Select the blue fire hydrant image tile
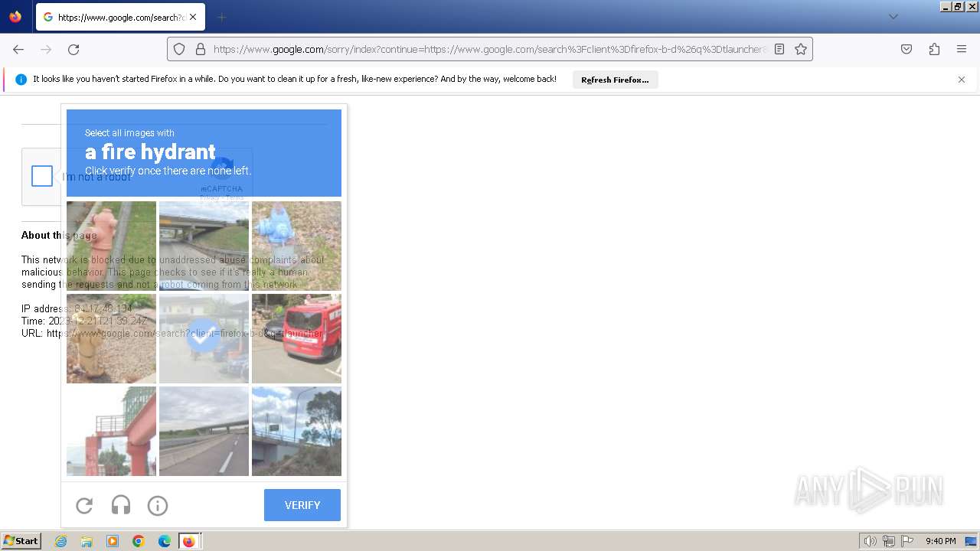The image size is (980, 551). tap(296, 246)
